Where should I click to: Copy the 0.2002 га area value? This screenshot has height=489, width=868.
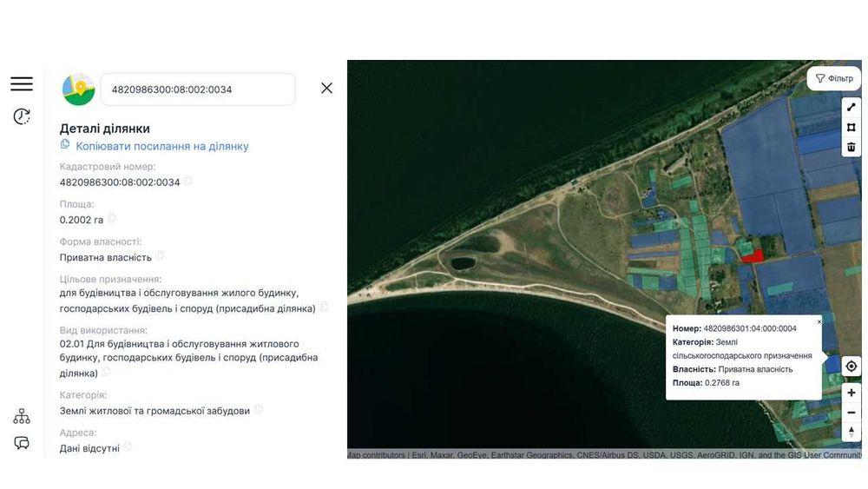112,218
